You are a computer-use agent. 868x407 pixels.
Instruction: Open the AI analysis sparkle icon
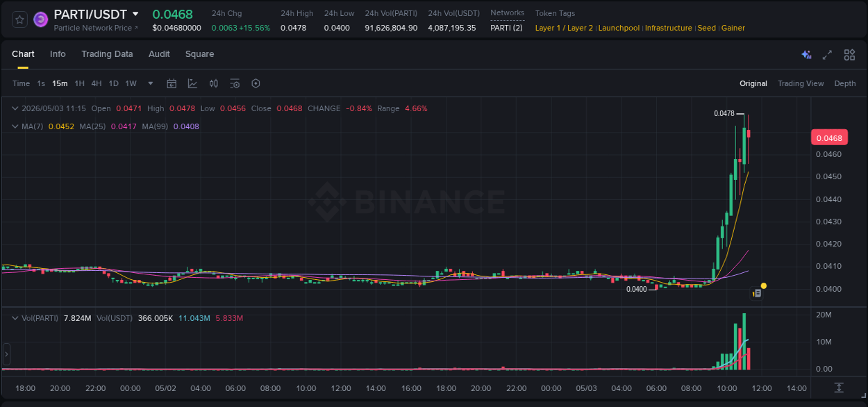click(x=806, y=55)
